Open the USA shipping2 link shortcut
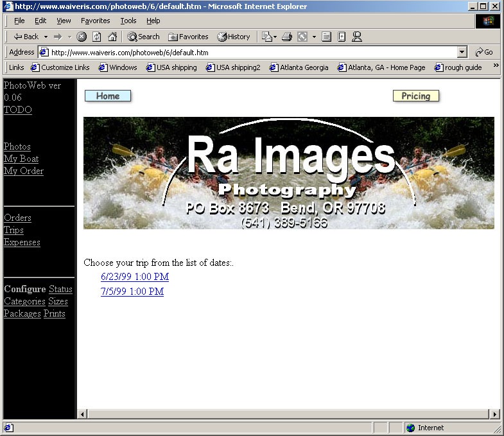This screenshot has height=436, width=504. [x=233, y=67]
